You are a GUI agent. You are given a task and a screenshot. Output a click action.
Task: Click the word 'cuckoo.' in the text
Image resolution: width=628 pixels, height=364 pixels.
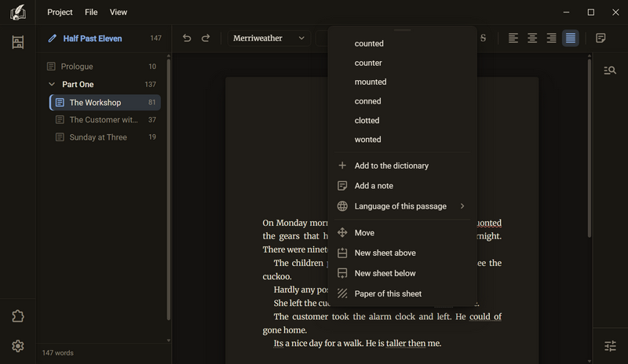coord(277,277)
